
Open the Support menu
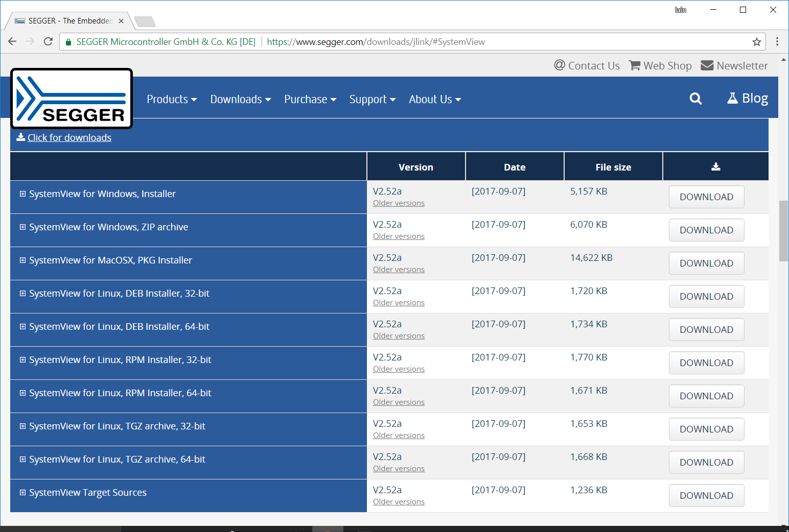(373, 99)
